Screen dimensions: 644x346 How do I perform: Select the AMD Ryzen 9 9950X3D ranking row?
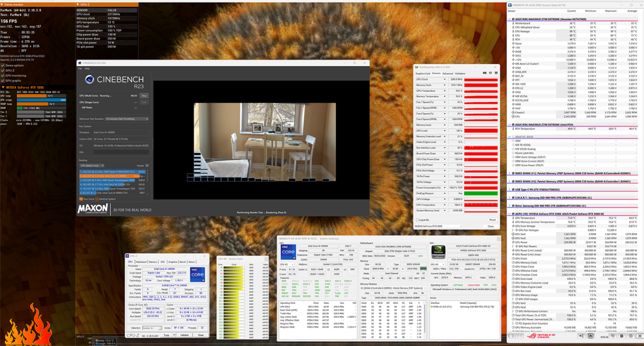113,172
